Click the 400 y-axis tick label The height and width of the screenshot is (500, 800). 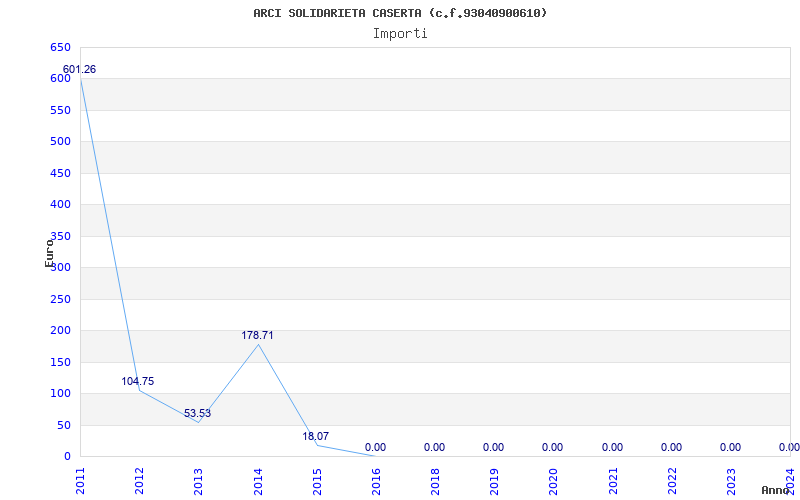[60, 205]
